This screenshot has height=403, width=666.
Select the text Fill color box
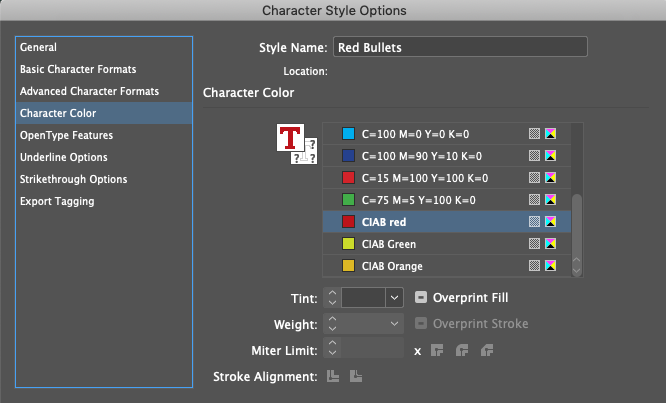click(x=290, y=137)
